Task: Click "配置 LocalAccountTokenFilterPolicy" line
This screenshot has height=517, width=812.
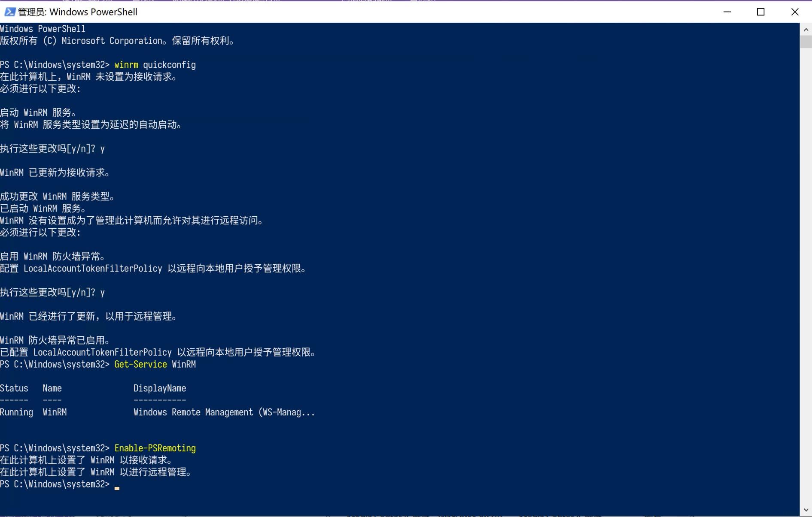Action: pos(154,269)
